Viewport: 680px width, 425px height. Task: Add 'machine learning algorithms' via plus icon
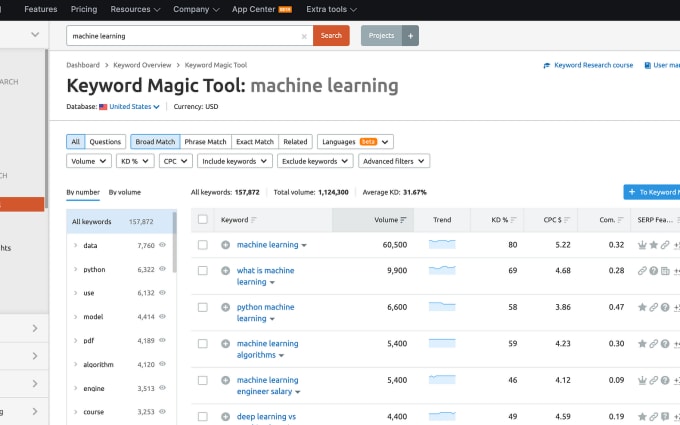click(226, 344)
